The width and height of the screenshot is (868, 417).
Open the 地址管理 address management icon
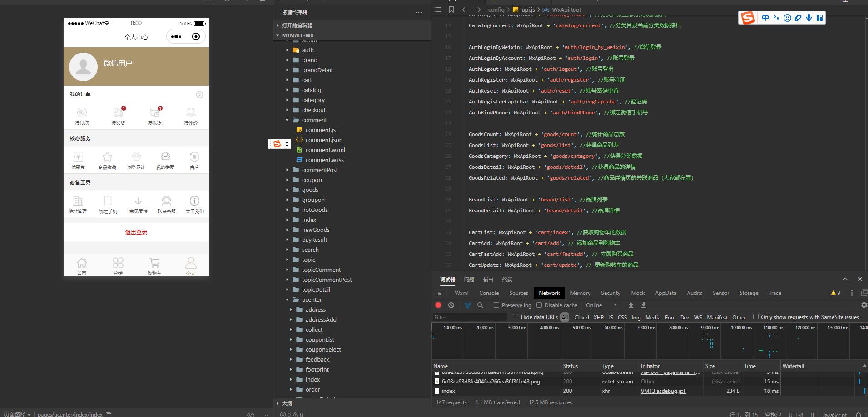pos(78,201)
